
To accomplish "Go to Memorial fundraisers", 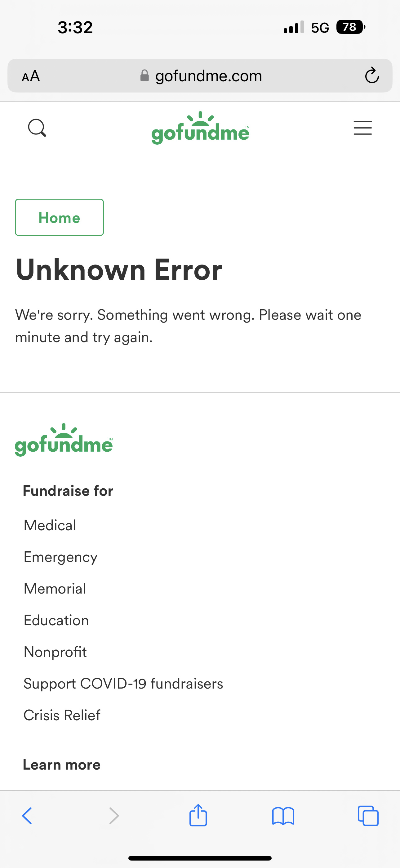I will coord(55,589).
